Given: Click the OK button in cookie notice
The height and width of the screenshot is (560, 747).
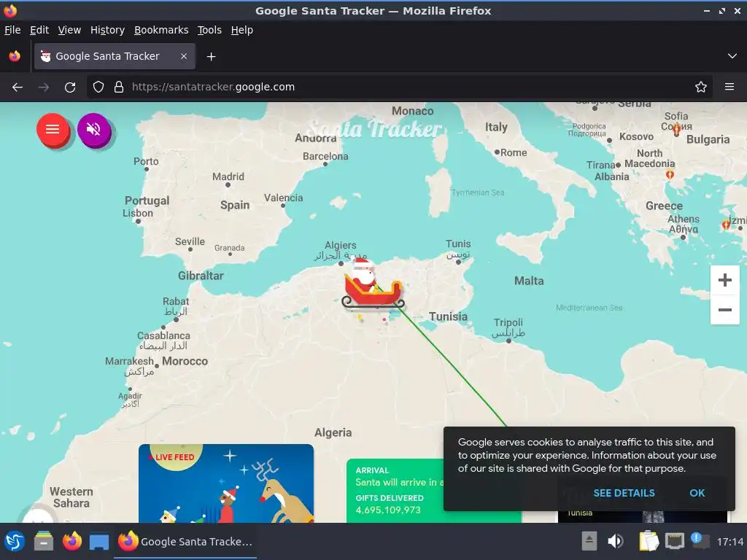Looking at the screenshot, I should pyautogui.click(x=697, y=493).
